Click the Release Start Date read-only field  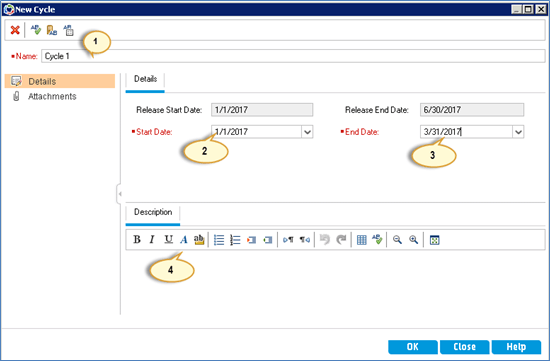click(262, 110)
